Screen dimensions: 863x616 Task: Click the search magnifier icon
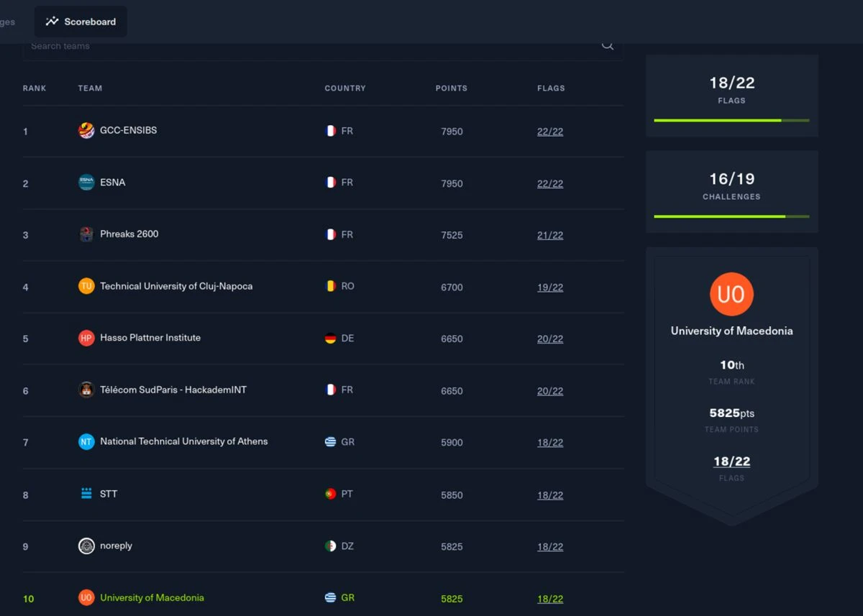click(x=608, y=45)
